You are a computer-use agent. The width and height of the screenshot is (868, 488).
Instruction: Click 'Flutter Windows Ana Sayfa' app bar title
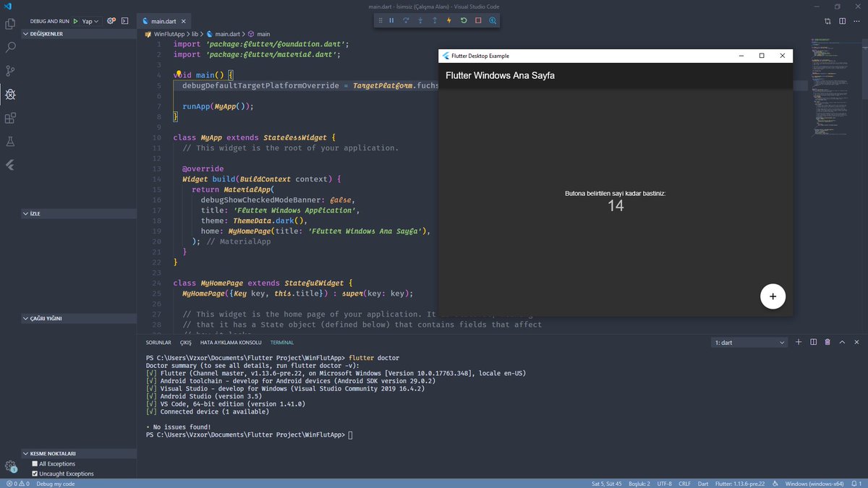[500, 75]
